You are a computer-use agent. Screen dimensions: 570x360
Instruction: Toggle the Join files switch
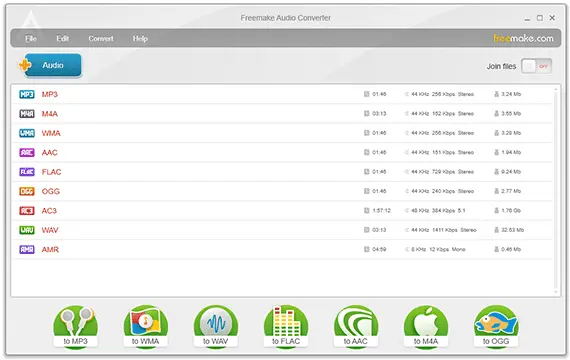pos(537,66)
